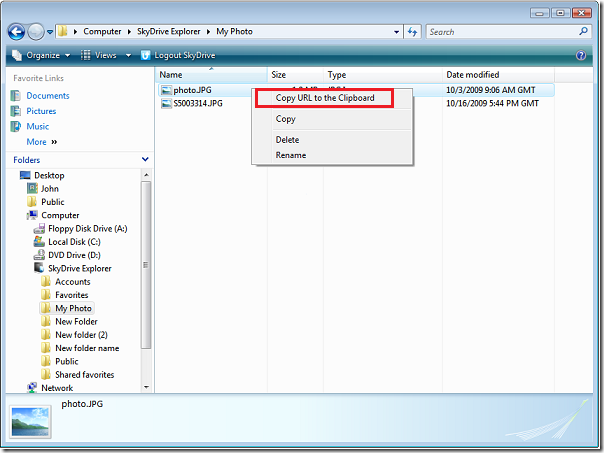This screenshot has width=604, height=453.
Task: Open the Documents favorite link
Action: coord(48,96)
